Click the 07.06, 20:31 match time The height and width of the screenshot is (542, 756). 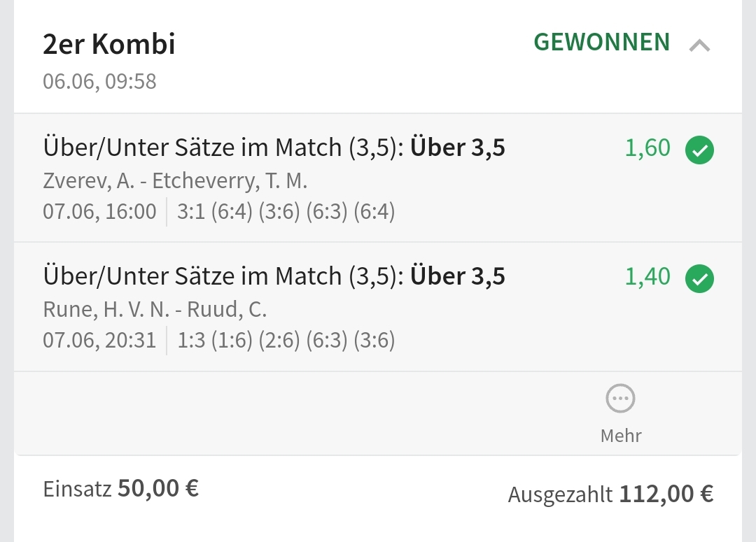[x=99, y=341]
